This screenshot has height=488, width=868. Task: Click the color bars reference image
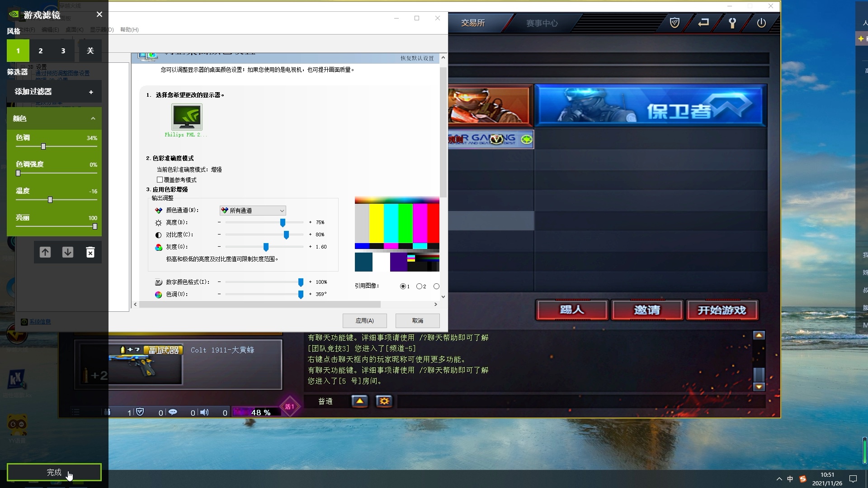(x=397, y=234)
